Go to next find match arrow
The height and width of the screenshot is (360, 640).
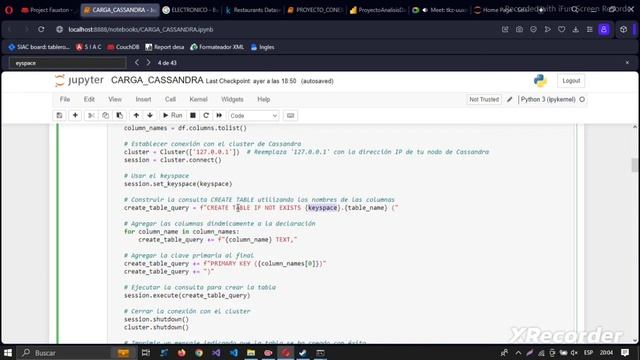point(149,62)
